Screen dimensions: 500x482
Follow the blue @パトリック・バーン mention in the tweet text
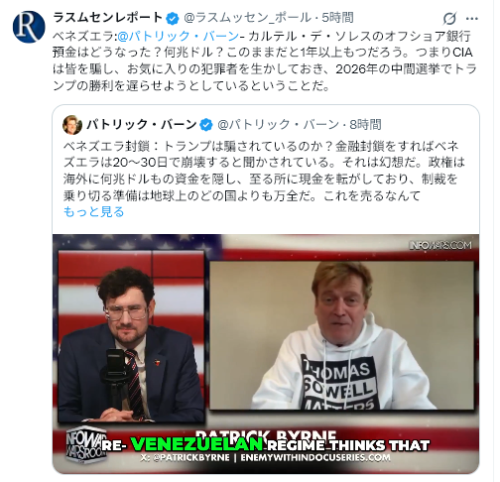(x=178, y=36)
